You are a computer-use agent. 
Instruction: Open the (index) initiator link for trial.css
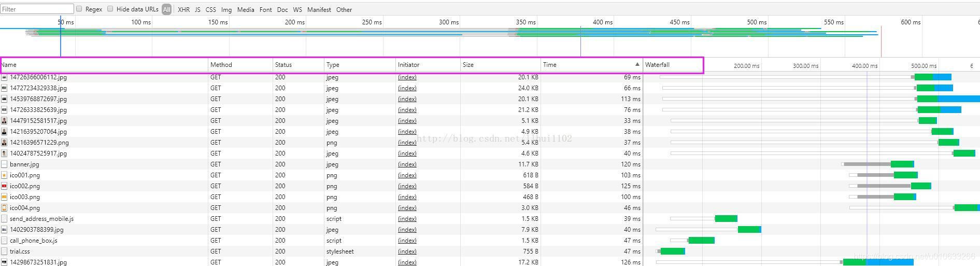click(x=407, y=251)
